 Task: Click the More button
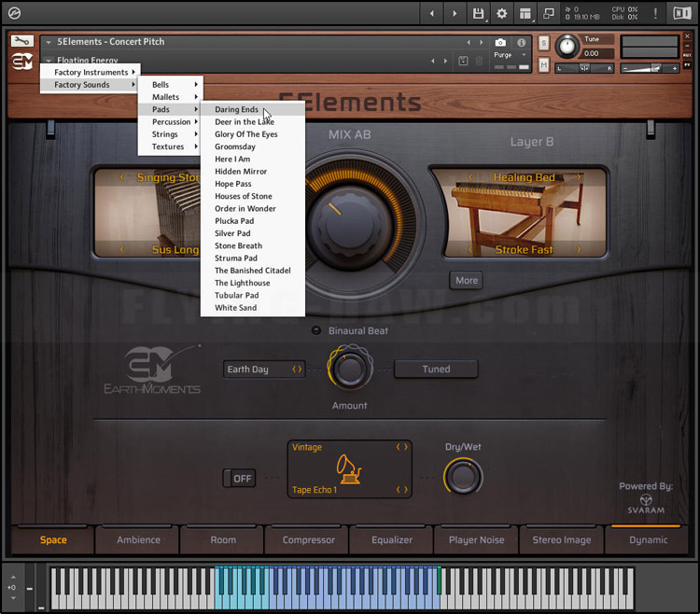pos(467,280)
